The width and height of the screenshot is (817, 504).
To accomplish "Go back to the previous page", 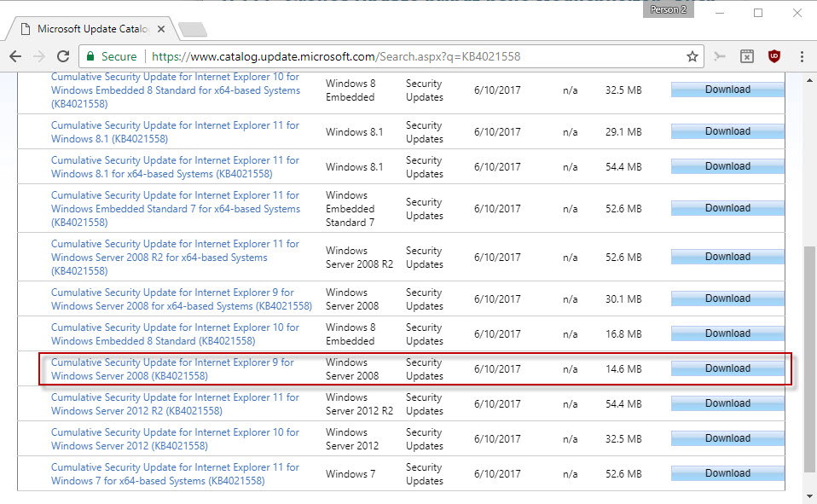I will [x=15, y=56].
